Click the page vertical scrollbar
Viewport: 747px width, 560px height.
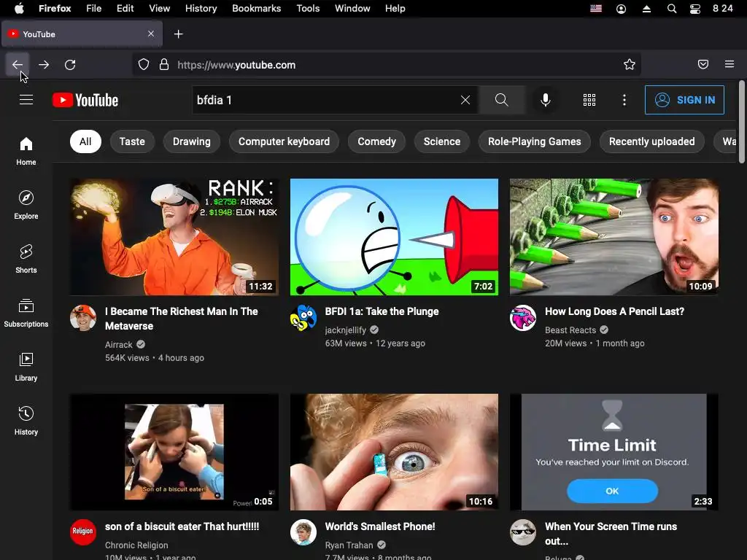coord(741,122)
